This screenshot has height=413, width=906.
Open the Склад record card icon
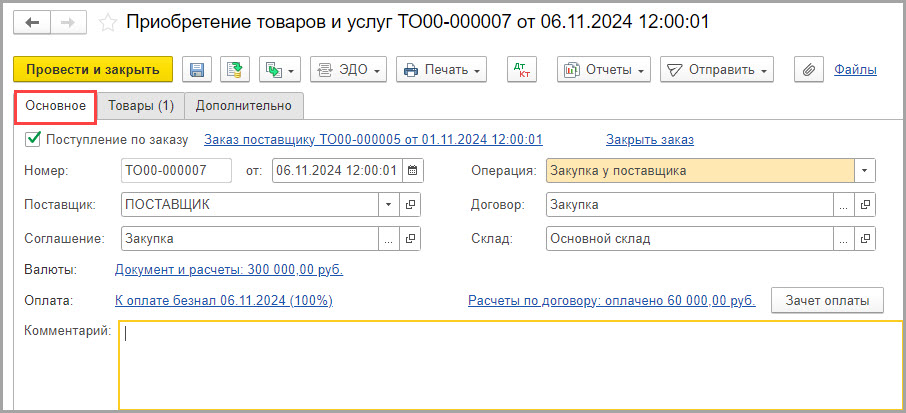pos(865,239)
